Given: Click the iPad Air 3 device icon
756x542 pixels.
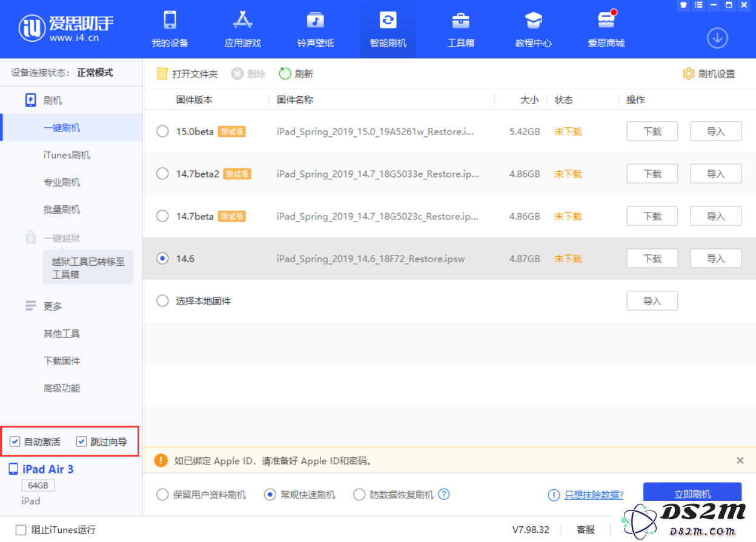Looking at the screenshot, I should (13, 469).
